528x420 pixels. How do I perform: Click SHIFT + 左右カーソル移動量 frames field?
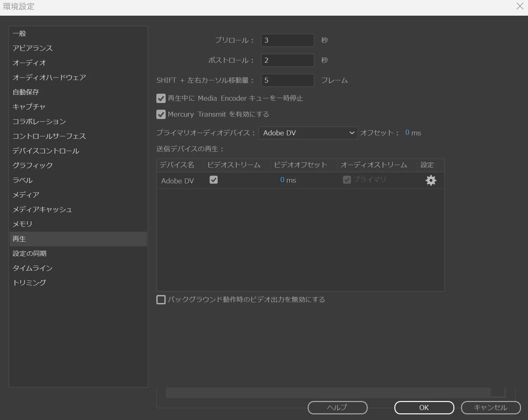(287, 80)
